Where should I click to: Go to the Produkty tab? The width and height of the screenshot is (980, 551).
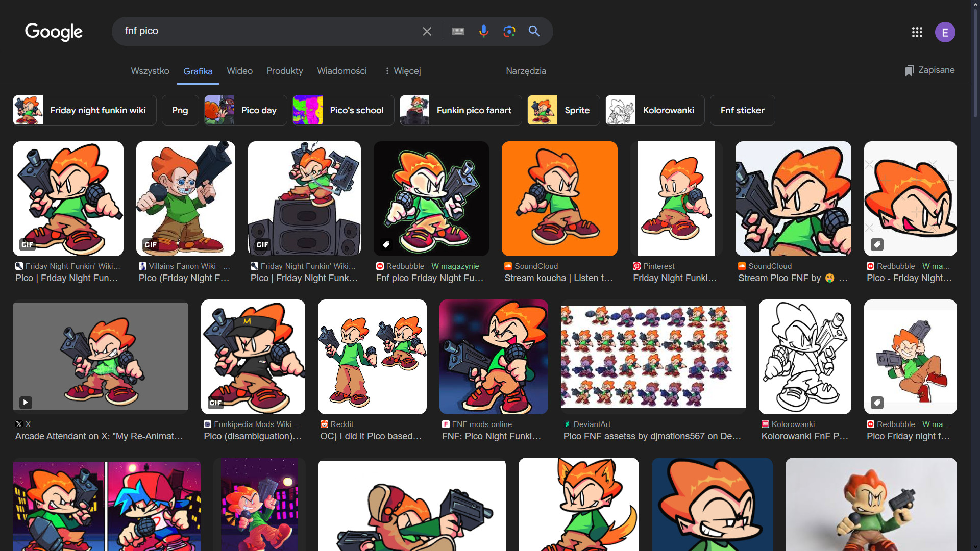click(285, 71)
